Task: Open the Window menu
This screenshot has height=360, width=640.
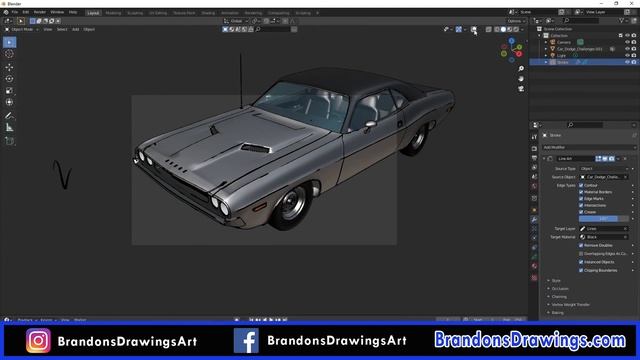Action: pos(57,12)
